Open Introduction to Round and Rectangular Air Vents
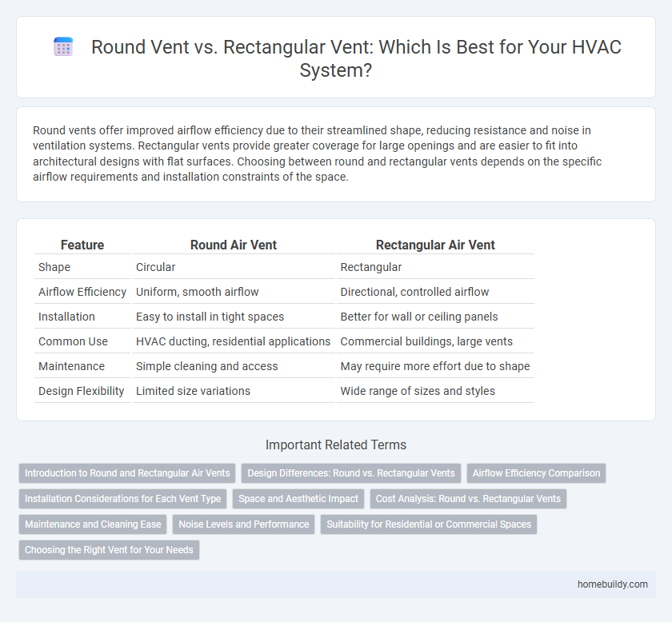 127,473
